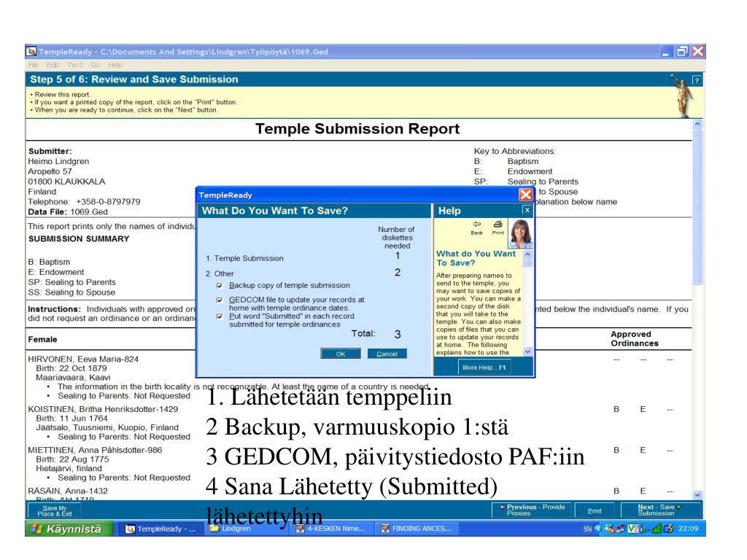Click HIRVONEN, Eeva Maria-824 entry
Viewport: 747px width, 560px height.
[x=83, y=359]
